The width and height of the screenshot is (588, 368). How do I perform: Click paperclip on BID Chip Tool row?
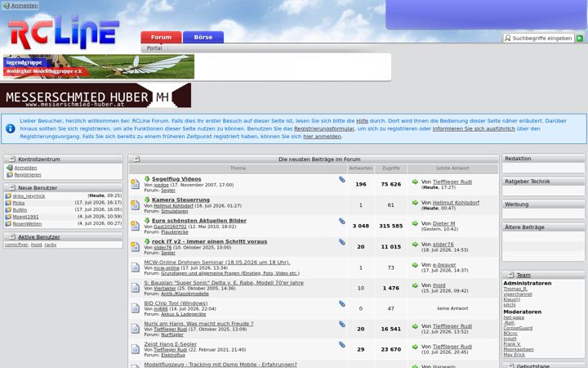342,303
